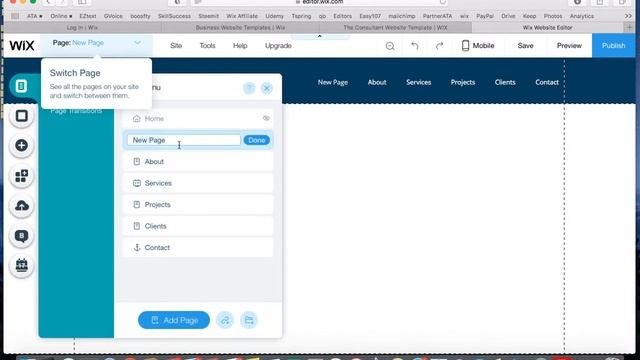Open the Bookings calendar sidebar tool

point(22,265)
